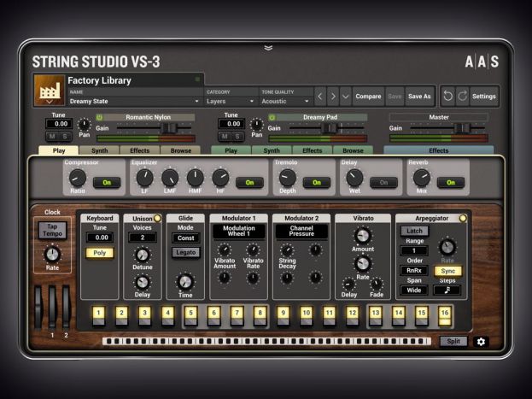This screenshot has height=399, width=532.
Task: Click the Arpeggiator enable LED
Action: [463, 219]
